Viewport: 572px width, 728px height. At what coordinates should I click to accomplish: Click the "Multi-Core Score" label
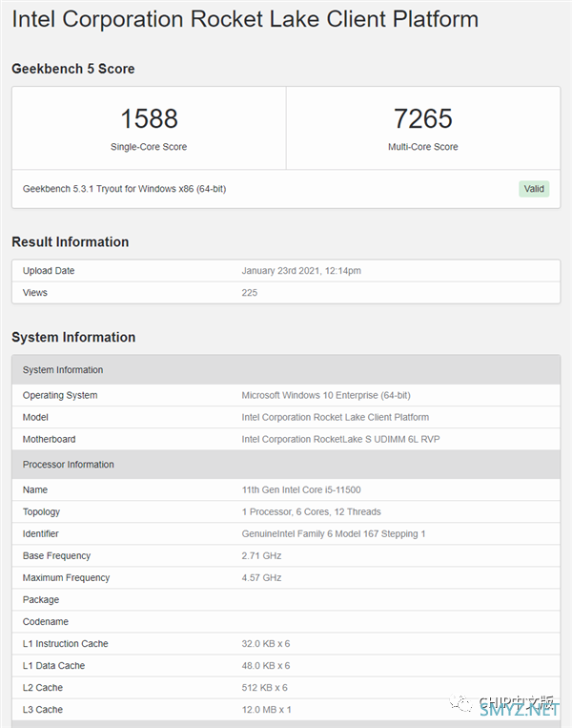pos(423,147)
